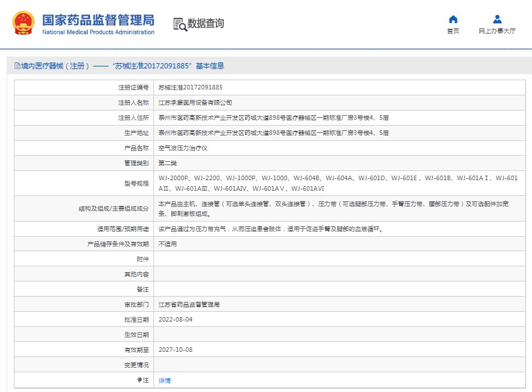The image size is (532, 392).
Task: Select storage condition value 不适用
Action: click(168, 244)
